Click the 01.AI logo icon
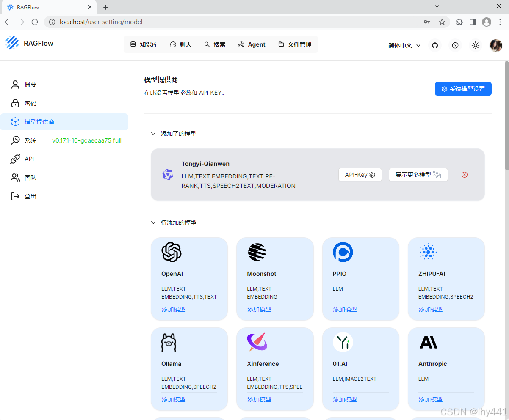Screen dimensions: 509x420 (x=343, y=342)
